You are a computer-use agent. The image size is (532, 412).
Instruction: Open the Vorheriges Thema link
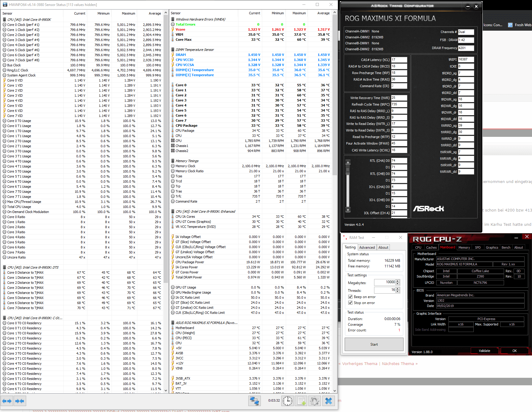coord(360,364)
